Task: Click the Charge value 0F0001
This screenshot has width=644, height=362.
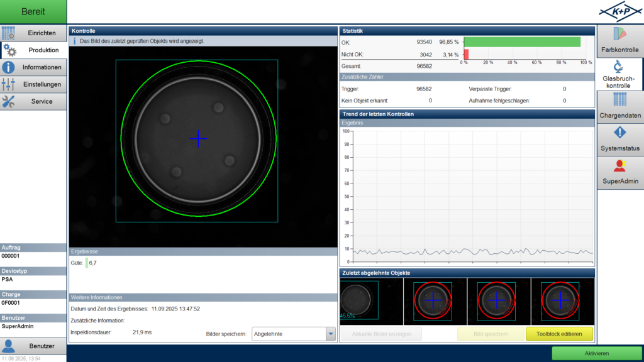Action: click(x=11, y=303)
